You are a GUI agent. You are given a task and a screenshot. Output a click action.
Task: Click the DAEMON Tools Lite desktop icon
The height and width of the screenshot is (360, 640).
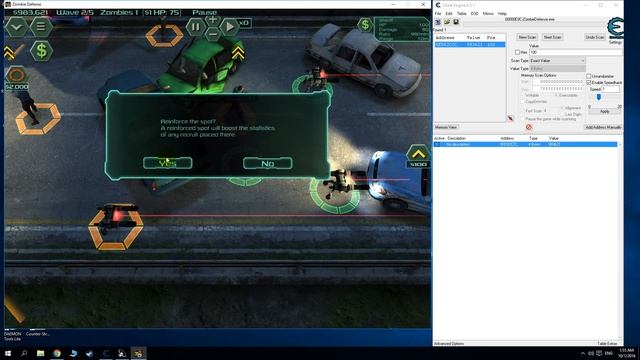click(x=12, y=335)
